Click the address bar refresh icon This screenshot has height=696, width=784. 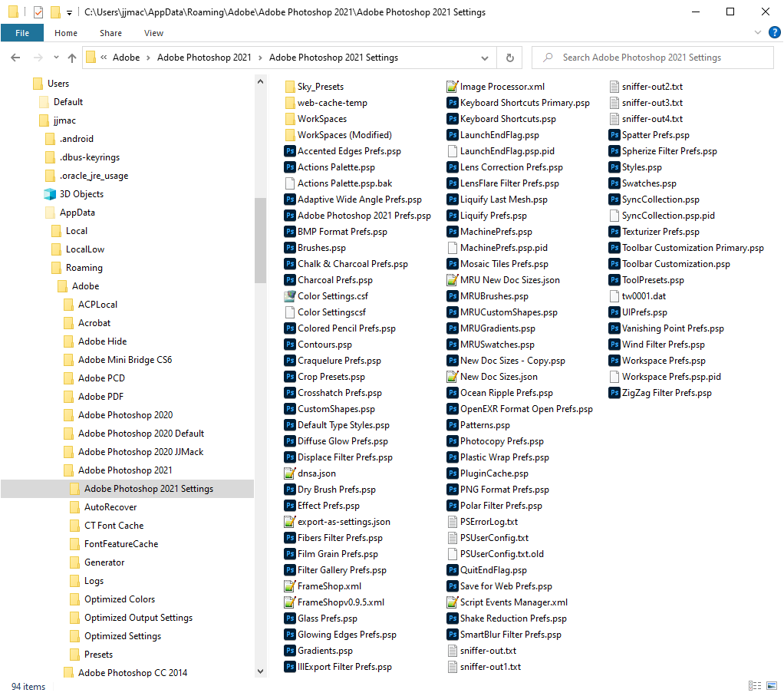click(x=510, y=57)
